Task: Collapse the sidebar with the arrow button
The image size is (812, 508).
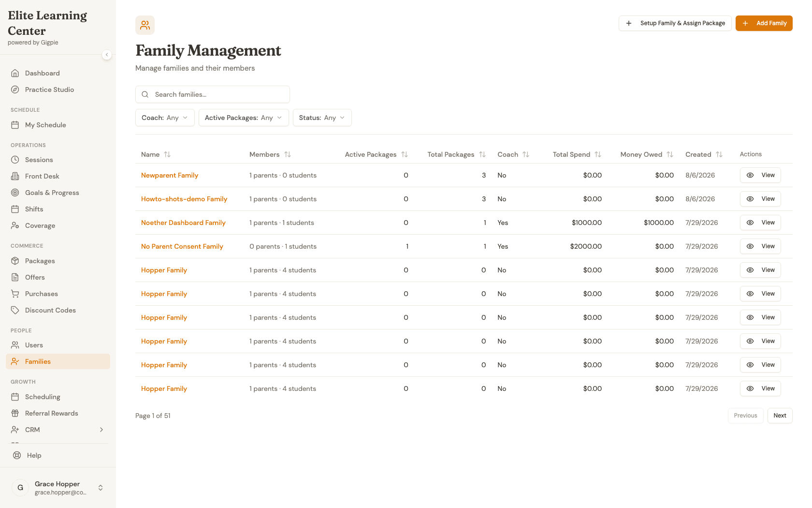Action: click(x=107, y=55)
